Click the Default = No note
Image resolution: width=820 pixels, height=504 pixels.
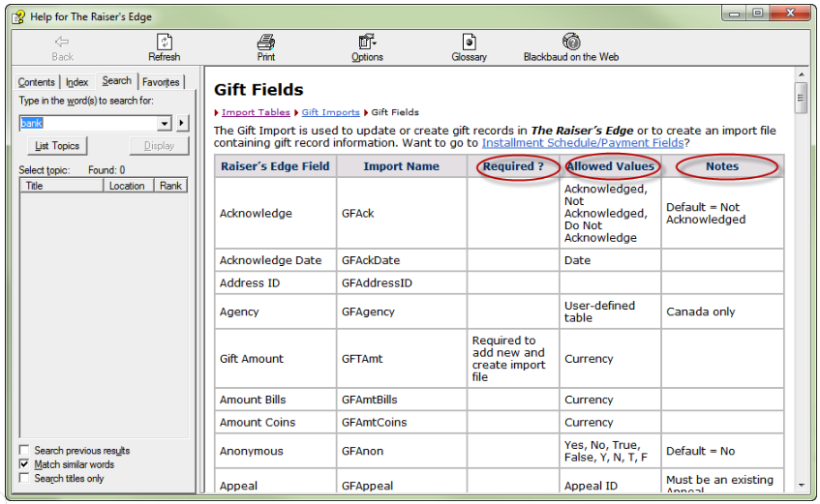tap(722, 451)
